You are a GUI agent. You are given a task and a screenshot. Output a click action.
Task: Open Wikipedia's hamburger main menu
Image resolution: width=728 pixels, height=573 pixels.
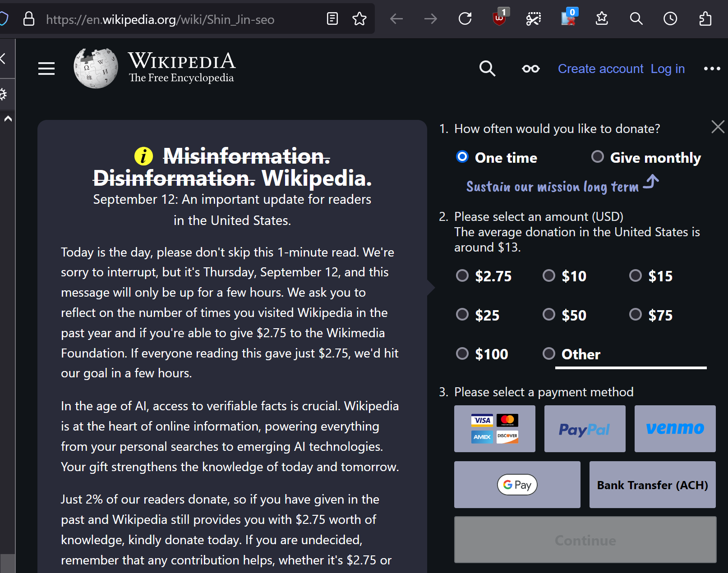pos(46,69)
